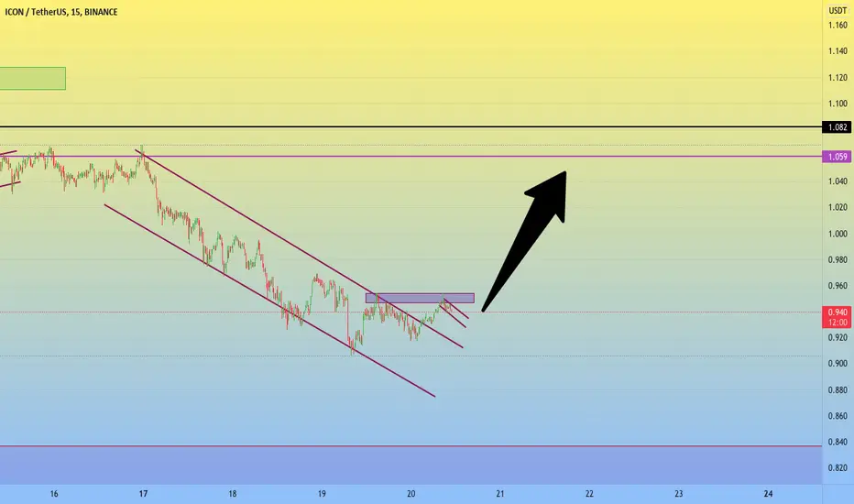This screenshot has width=854, height=504.
Task: Click the 0.860 price axis label
Action: [838, 416]
